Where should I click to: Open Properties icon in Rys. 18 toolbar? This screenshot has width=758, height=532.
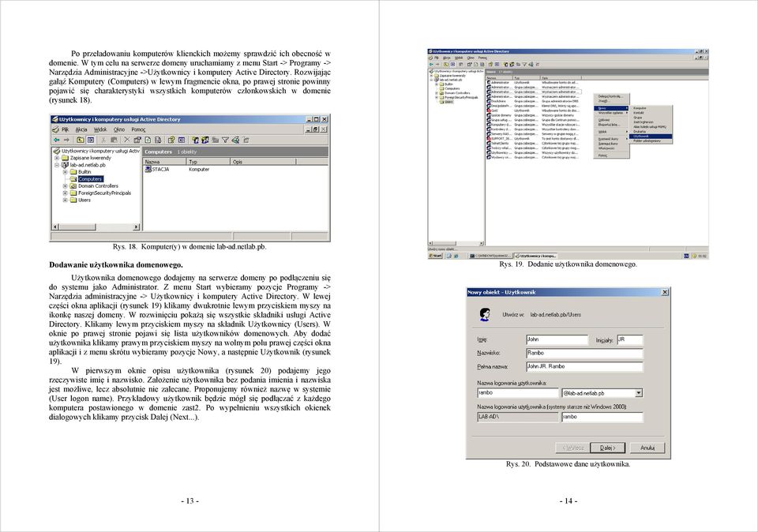pos(137,140)
